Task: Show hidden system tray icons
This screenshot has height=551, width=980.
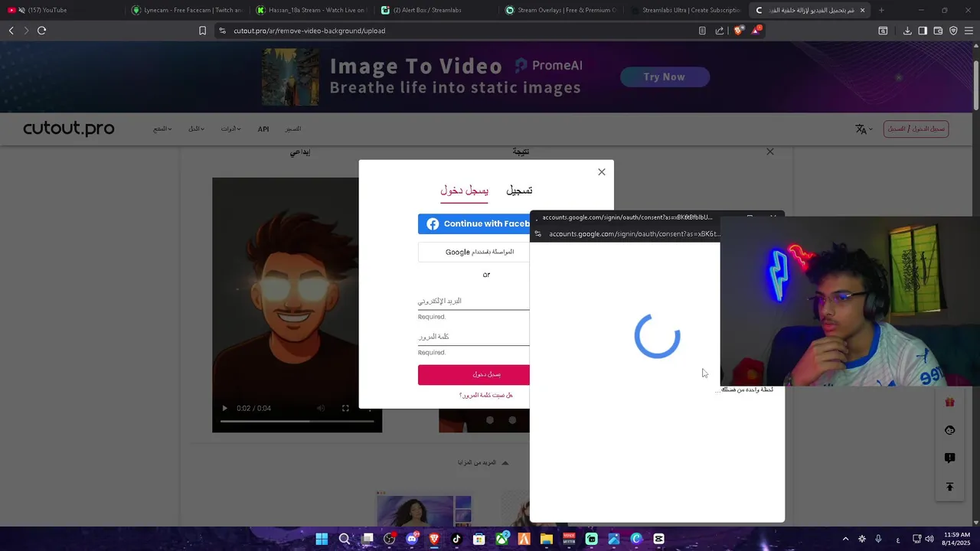Action: (x=845, y=539)
